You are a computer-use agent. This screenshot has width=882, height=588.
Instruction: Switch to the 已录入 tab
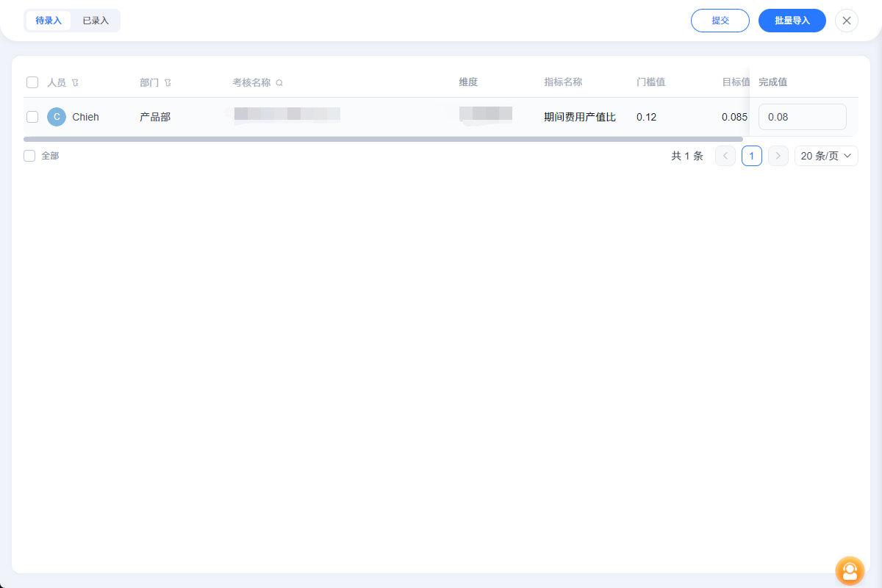coord(96,21)
